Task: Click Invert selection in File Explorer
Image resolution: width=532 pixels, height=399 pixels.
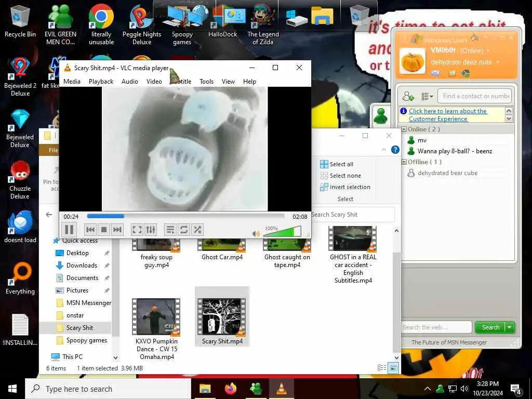Action: pos(345,187)
